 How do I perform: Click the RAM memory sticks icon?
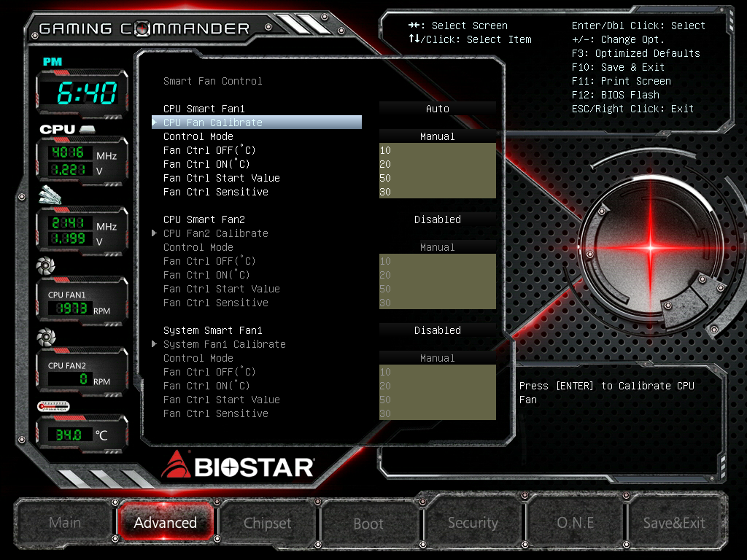coord(50,195)
